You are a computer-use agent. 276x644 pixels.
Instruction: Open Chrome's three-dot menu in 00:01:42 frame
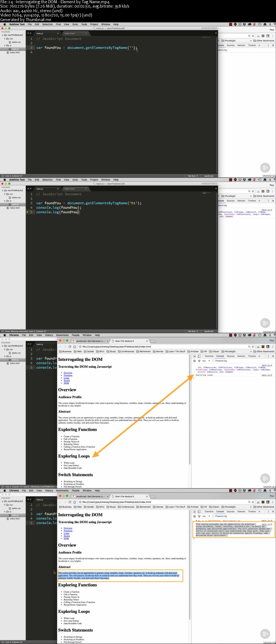272,347
